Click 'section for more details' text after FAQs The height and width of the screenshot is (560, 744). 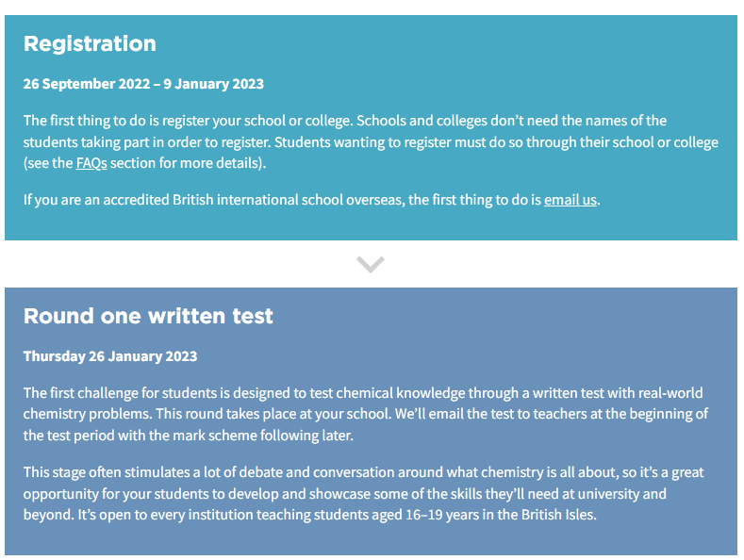186,163
